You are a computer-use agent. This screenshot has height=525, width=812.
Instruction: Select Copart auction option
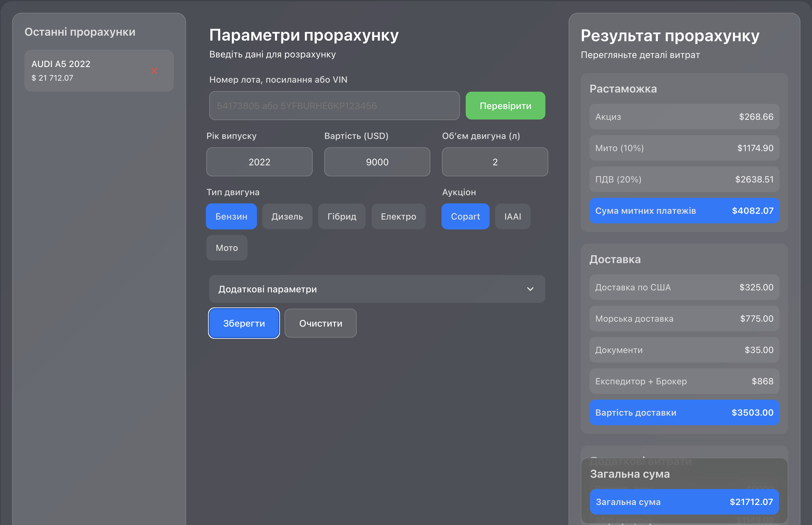tap(465, 216)
